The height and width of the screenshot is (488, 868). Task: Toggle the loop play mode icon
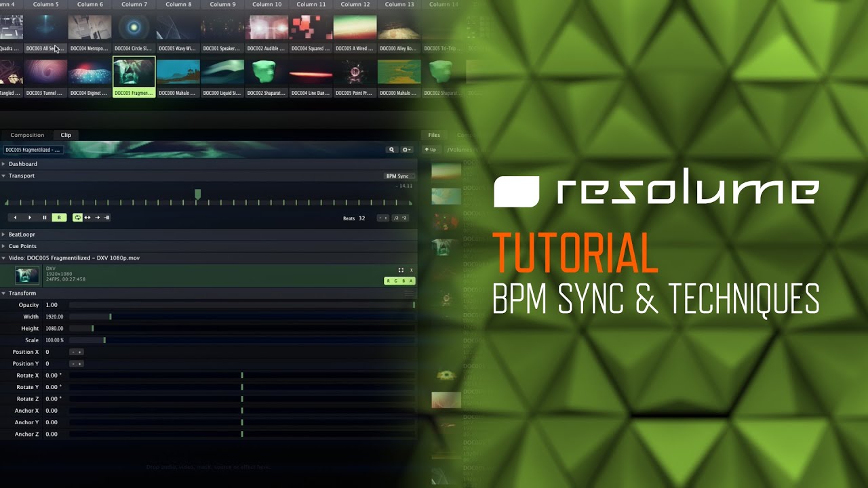pyautogui.click(x=77, y=218)
